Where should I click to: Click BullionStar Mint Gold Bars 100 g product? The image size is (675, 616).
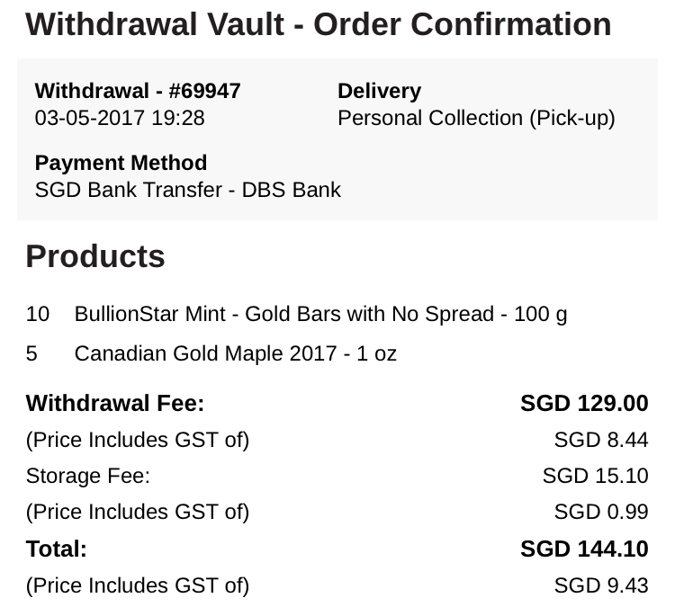pos(320,314)
